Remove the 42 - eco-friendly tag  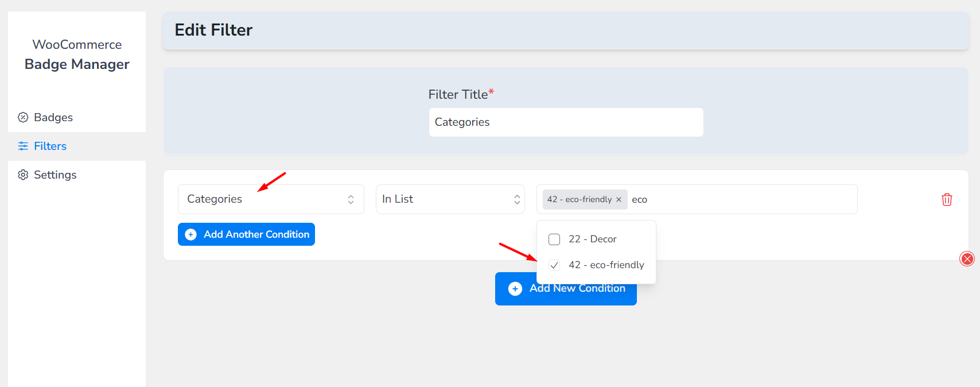pyautogui.click(x=619, y=200)
